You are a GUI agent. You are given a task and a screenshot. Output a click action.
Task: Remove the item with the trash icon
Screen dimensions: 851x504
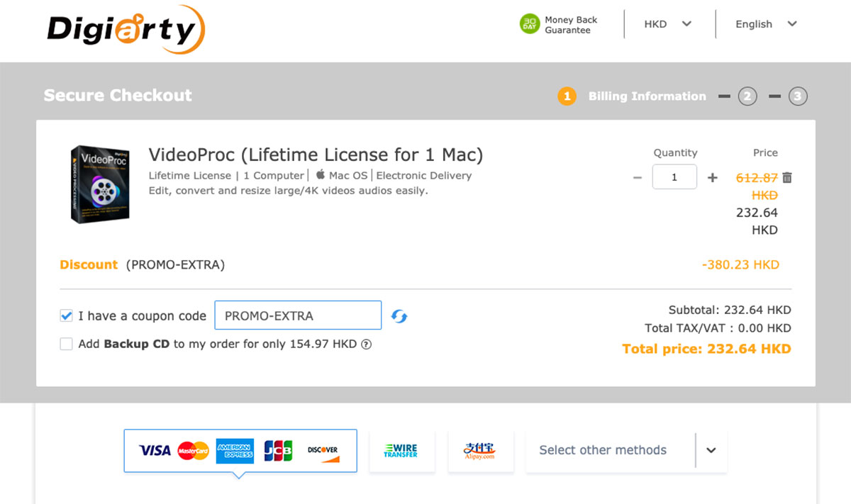786,178
